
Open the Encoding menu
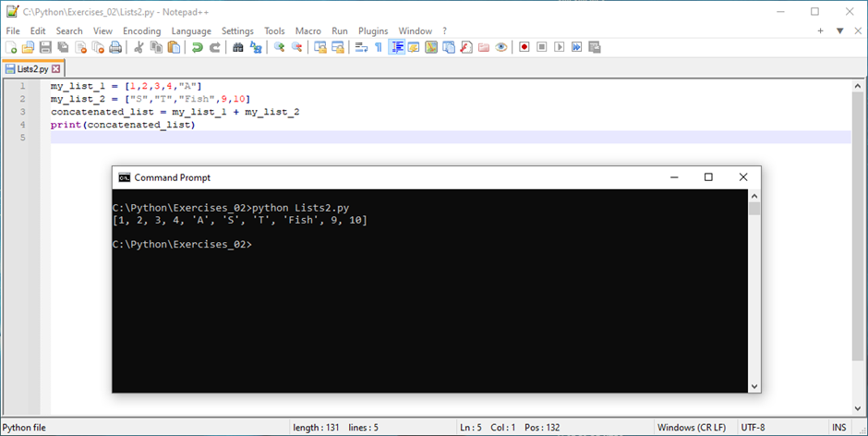pyautogui.click(x=141, y=31)
